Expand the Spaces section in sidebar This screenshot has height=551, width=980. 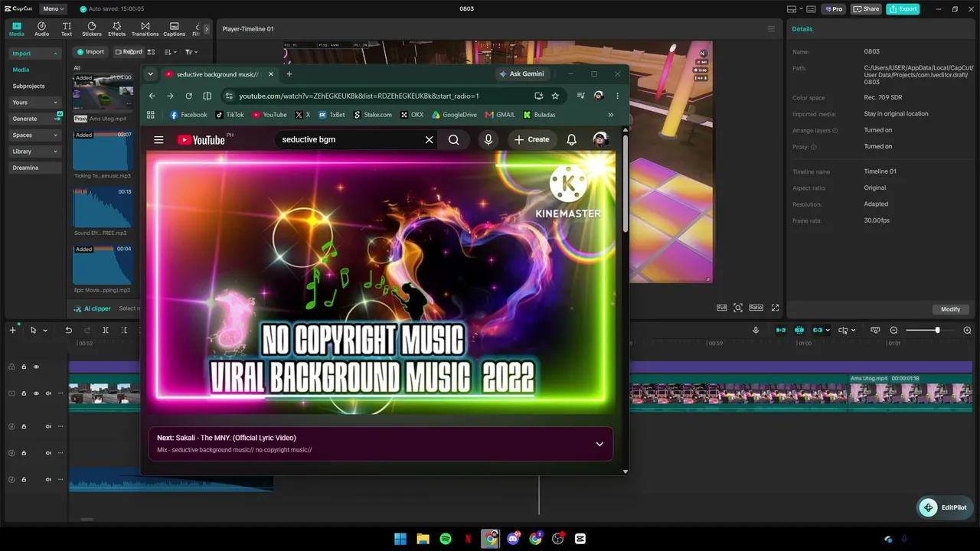34,135
